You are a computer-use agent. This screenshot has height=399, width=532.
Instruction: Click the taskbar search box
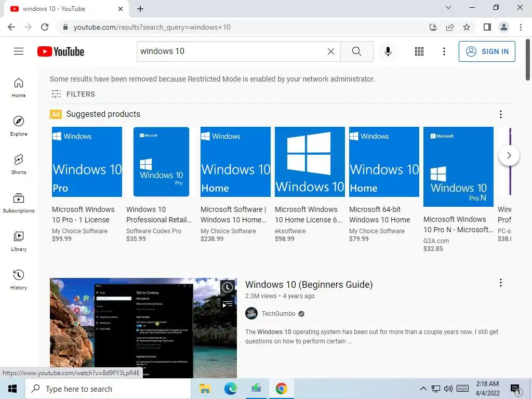coord(108,389)
